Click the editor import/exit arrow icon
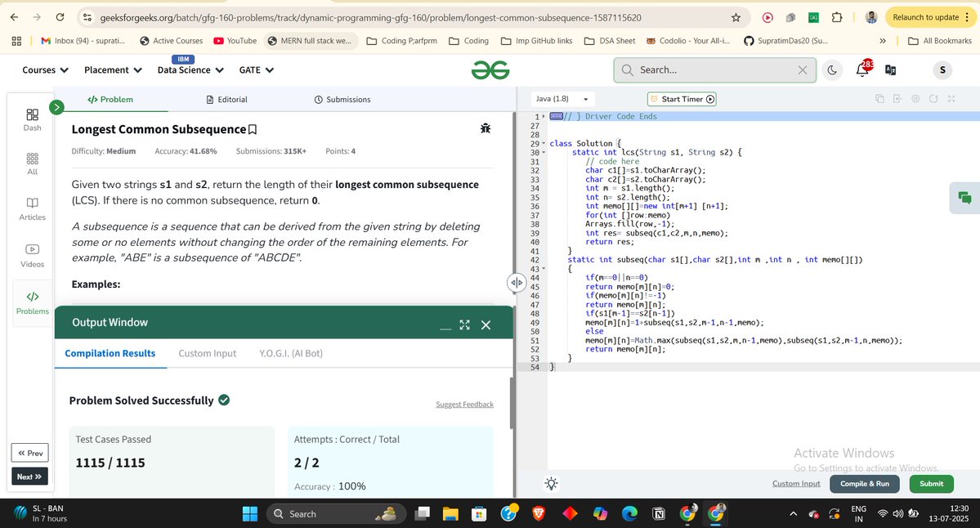The image size is (980, 528). tap(897, 99)
